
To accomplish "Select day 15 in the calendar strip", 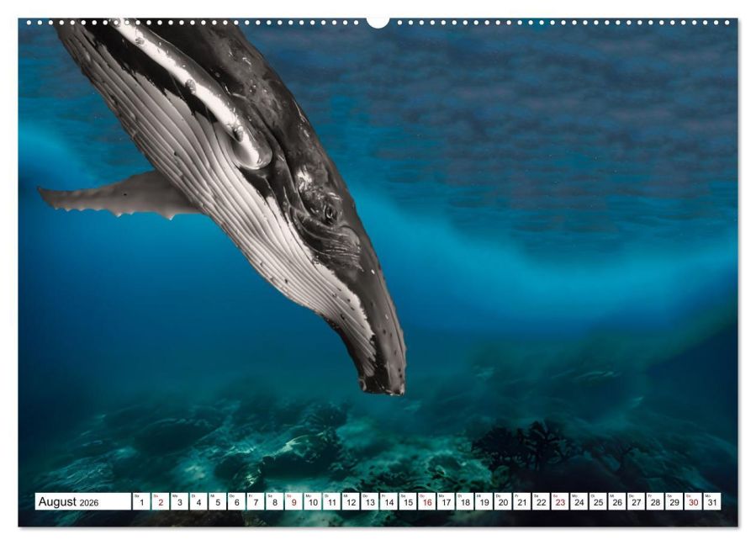I will click(x=408, y=501).
